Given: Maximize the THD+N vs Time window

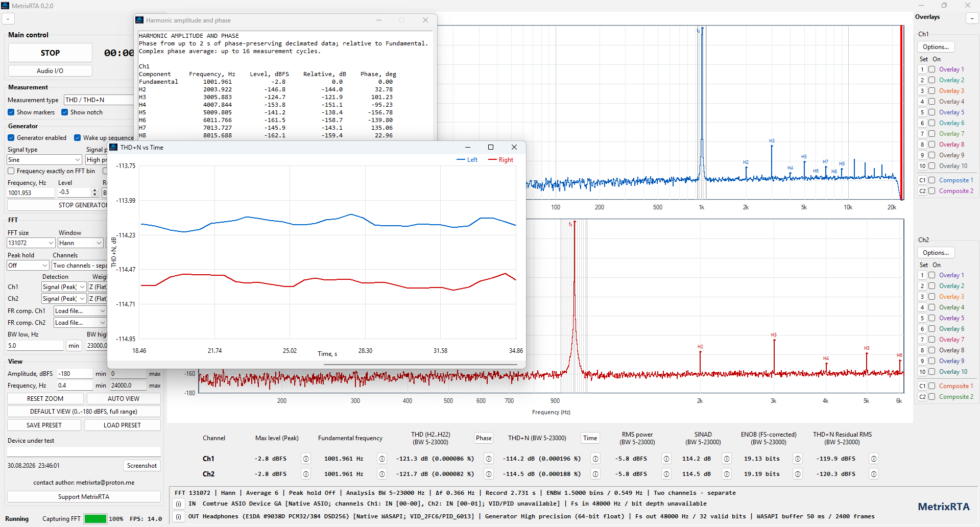Looking at the screenshot, I should coord(491,147).
